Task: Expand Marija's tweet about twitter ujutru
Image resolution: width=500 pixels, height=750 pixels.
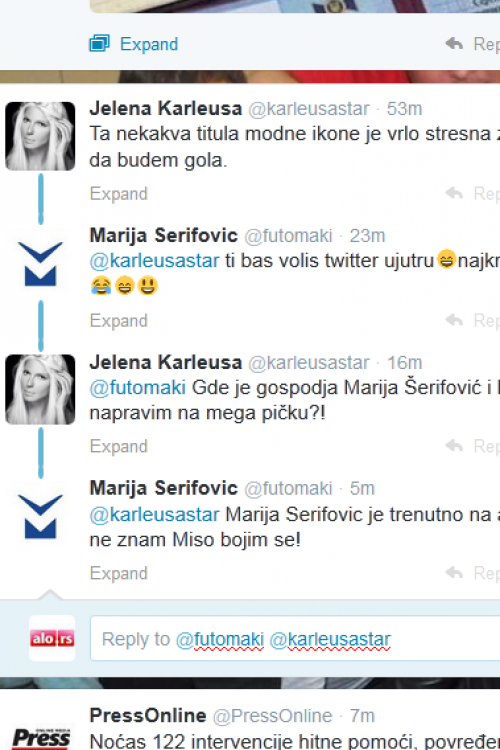Action: pyautogui.click(x=119, y=320)
